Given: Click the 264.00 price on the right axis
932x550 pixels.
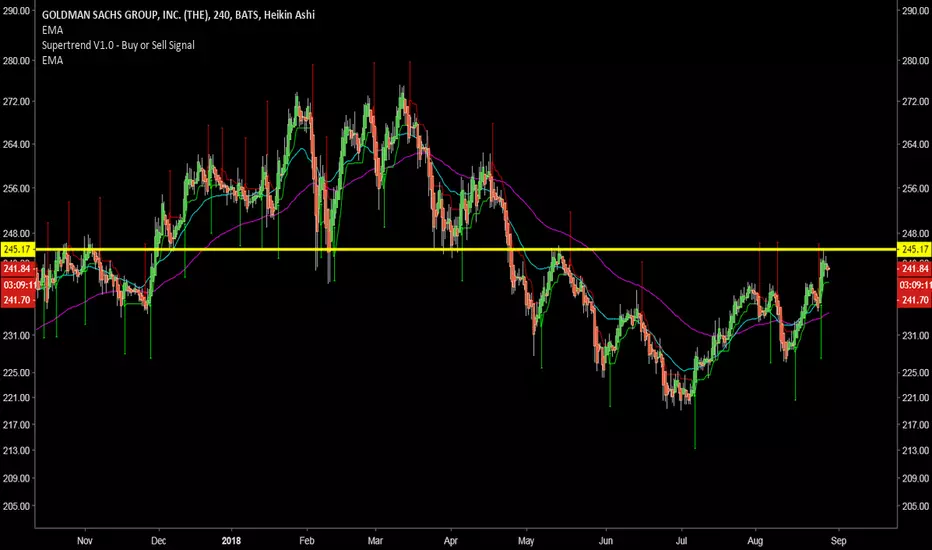Looking at the screenshot, I should coord(915,144).
